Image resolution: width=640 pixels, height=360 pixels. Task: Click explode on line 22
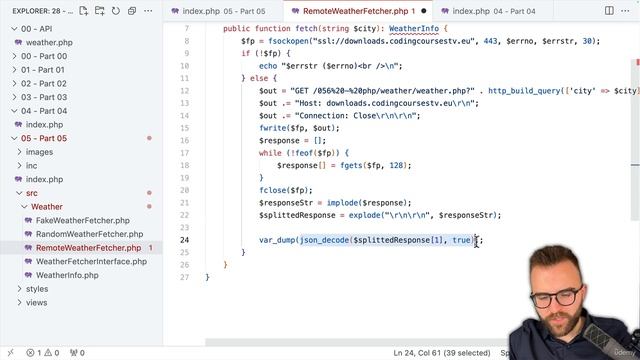(x=364, y=215)
